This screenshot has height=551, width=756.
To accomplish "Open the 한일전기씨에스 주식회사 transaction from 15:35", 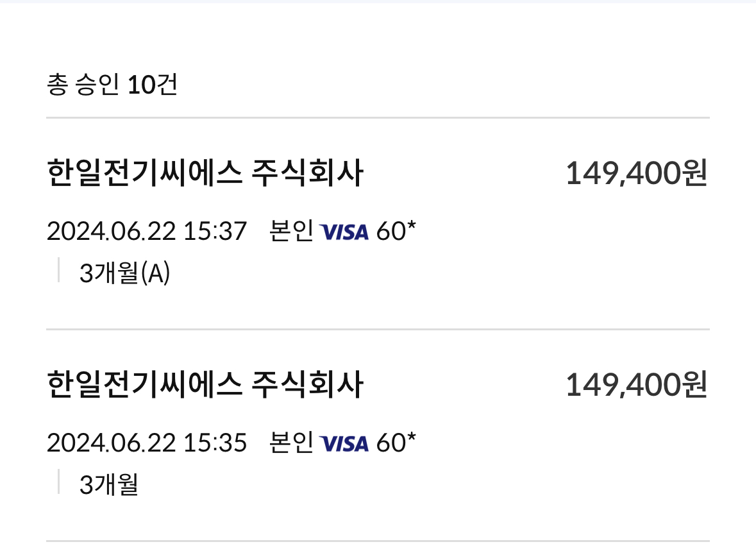I will 205,384.
